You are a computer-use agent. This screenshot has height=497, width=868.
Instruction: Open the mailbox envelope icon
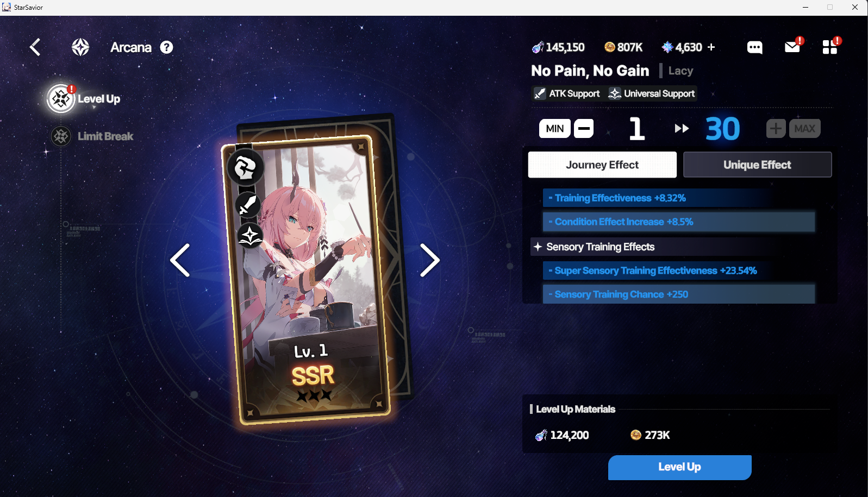tap(792, 47)
